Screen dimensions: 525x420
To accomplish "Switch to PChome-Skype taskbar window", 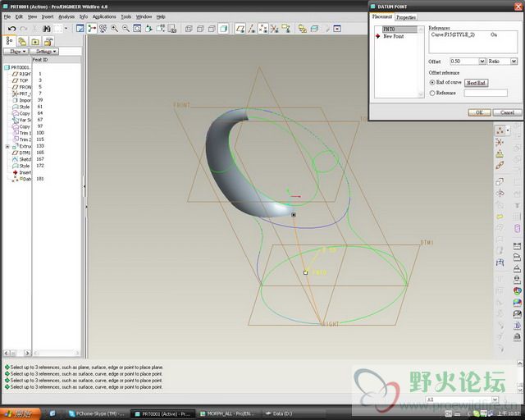I will pyautogui.click(x=98, y=414).
